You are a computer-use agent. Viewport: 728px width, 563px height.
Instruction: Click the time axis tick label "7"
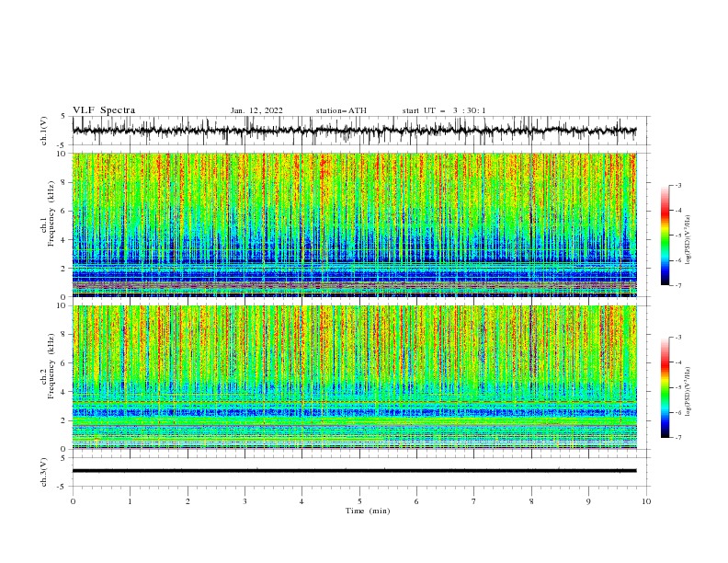tap(474, 501)
